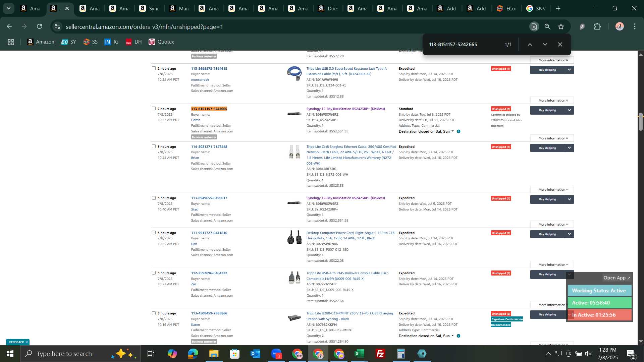Open the Amazon bookmark

click(41, 42)
